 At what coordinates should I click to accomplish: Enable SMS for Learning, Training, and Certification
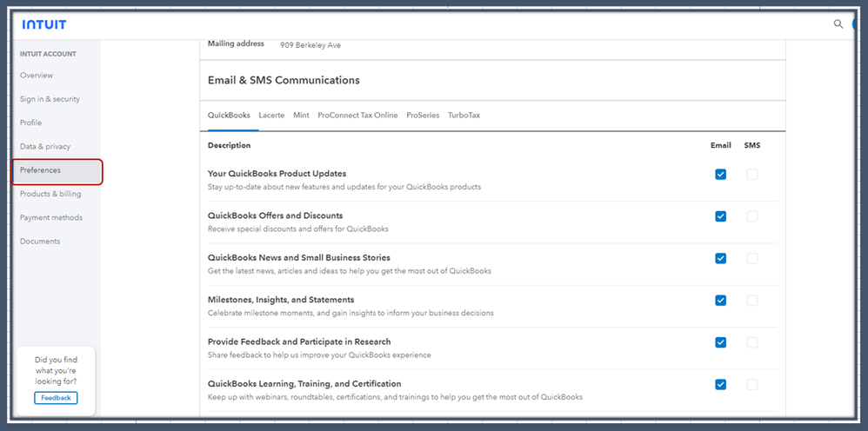pyautogui.click(x=752, y=385)
